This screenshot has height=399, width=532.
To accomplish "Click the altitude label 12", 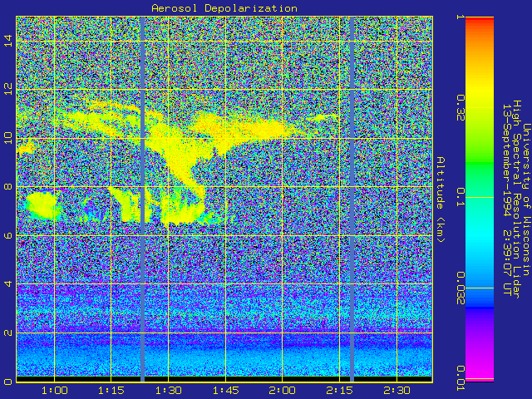I will [8, 89].
